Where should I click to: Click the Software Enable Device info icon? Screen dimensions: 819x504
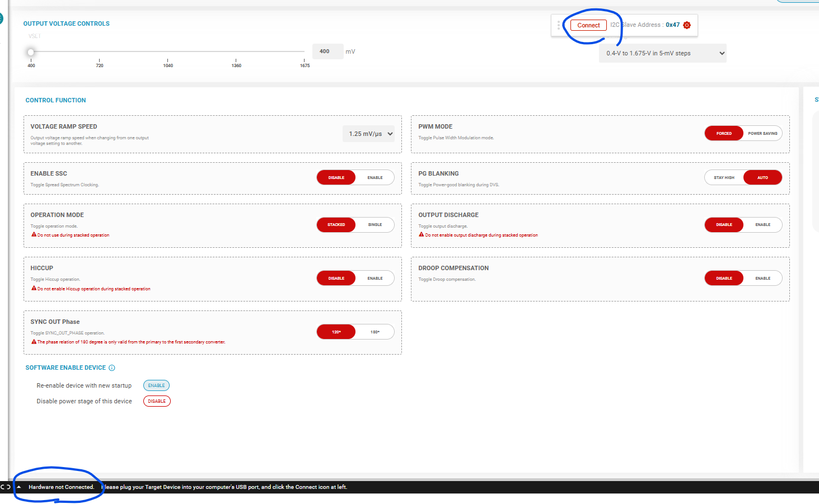pyautogui.click(x=112, y=368)
